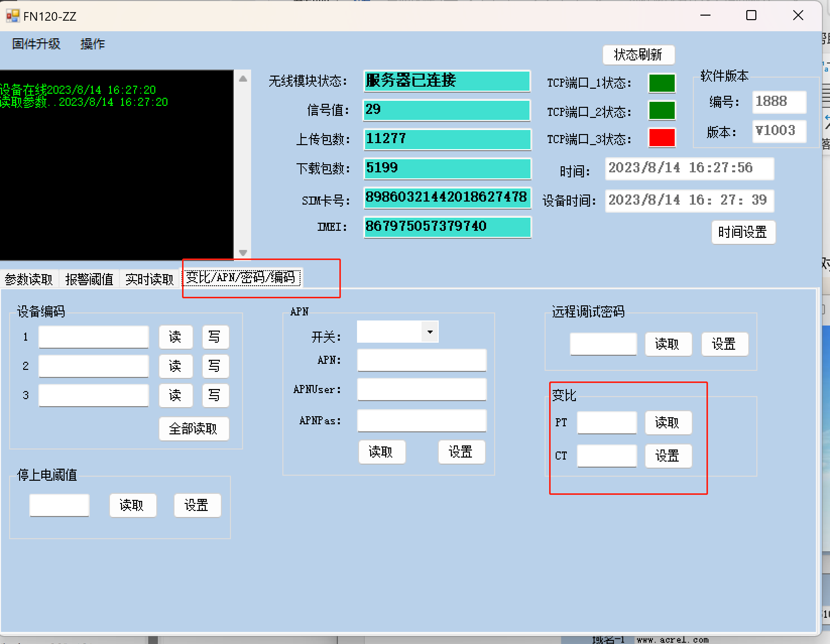830x644 pixels.
Task: Click the green TCP端口_1 status indicator
Action: tap(662, 83)
